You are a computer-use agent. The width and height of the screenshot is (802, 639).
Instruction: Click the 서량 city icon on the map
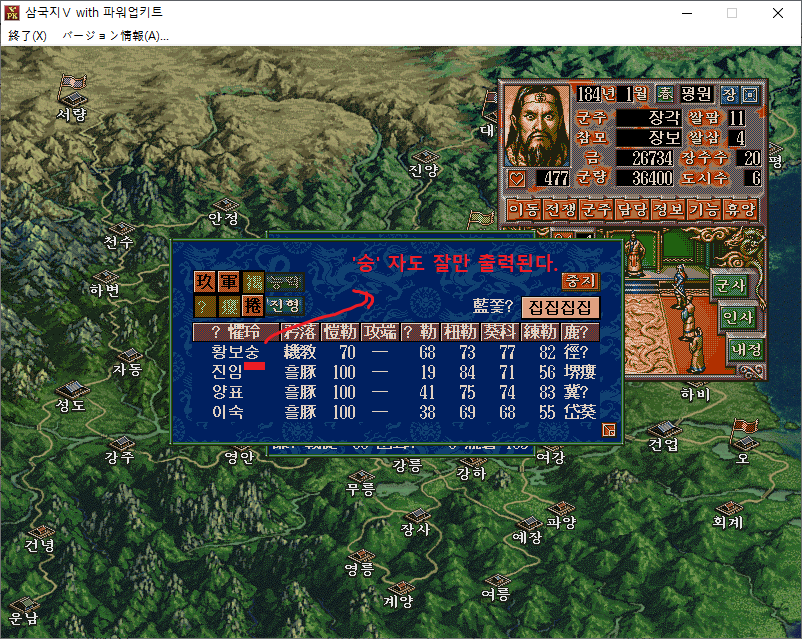[73, 98]
